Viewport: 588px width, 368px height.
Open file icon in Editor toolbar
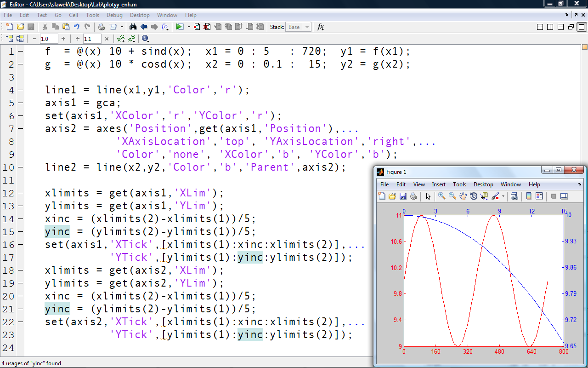point(20,27)
